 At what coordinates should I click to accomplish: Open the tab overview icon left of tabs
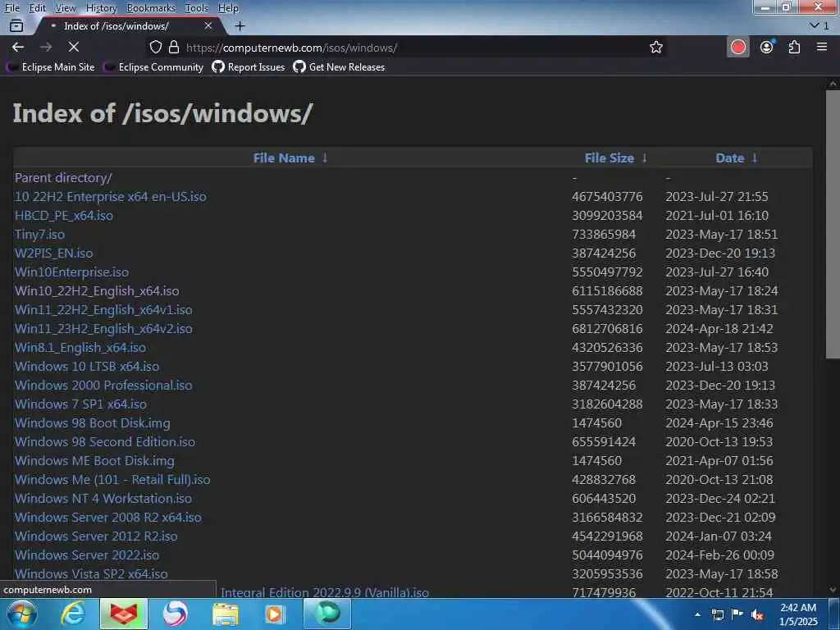[x=16, y=25]
